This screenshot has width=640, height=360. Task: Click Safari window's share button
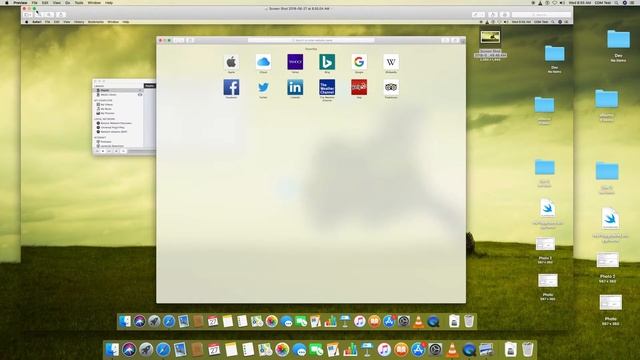(445, 40)
